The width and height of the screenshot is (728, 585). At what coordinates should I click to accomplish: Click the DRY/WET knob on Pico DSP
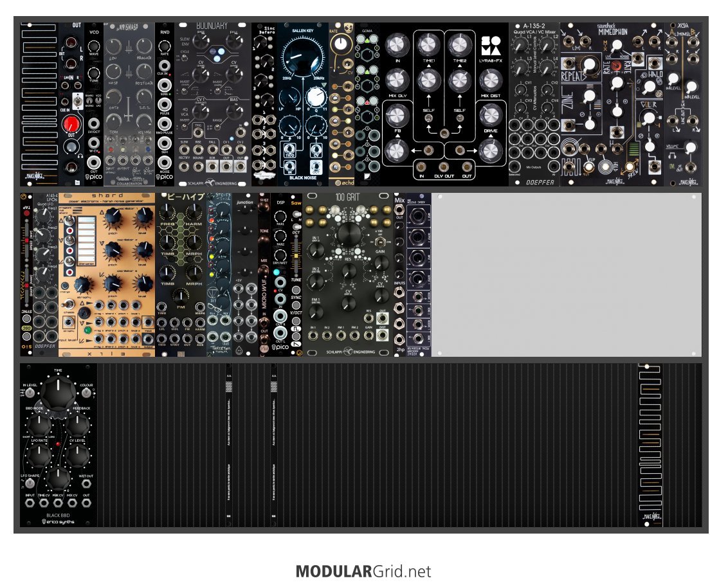(x=280, y=255)
